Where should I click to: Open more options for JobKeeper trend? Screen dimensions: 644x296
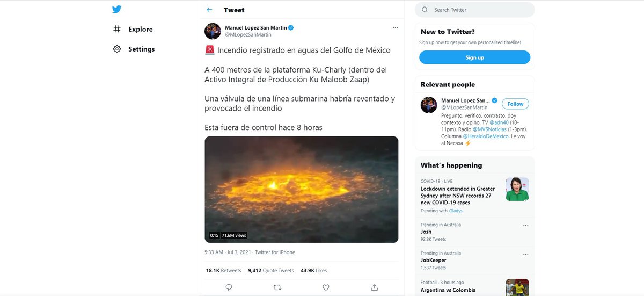(x=525, y=254)
